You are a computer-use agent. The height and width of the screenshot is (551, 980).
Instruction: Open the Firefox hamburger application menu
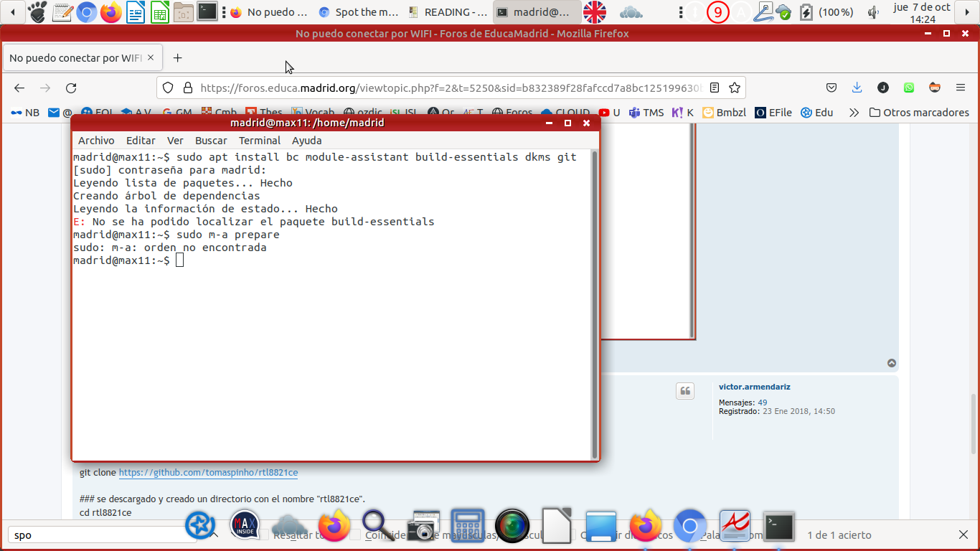961,88
